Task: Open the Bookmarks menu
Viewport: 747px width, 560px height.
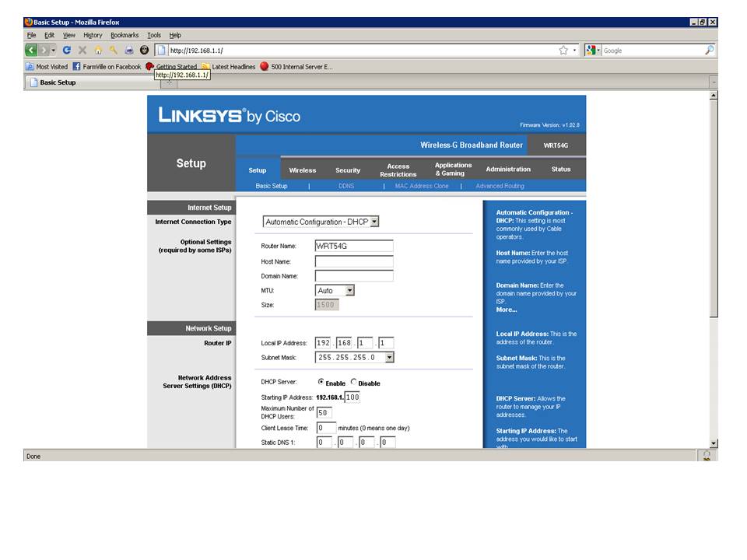Action: (x=124, y=35)
